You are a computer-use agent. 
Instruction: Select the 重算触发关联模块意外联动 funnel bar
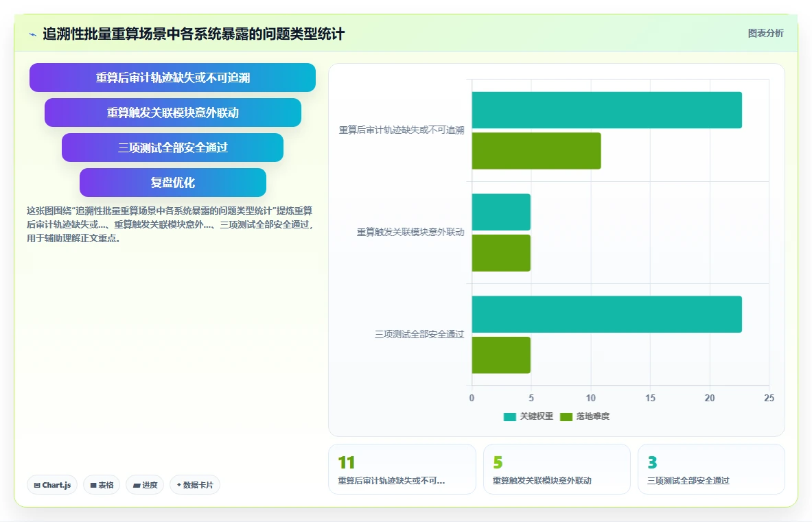pyautogui.click(x=172, y=112)
